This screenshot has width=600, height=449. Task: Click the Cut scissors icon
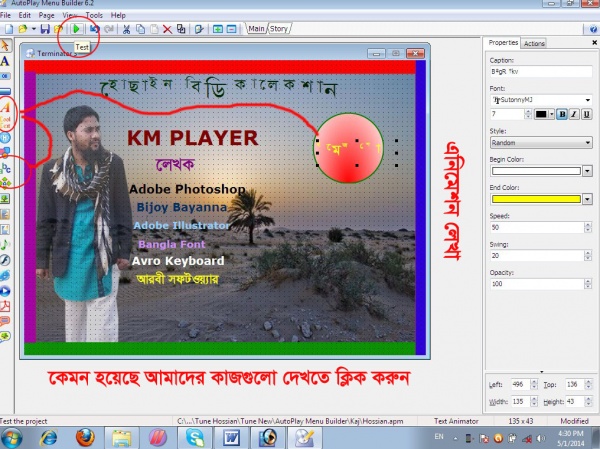coord(126,30)
